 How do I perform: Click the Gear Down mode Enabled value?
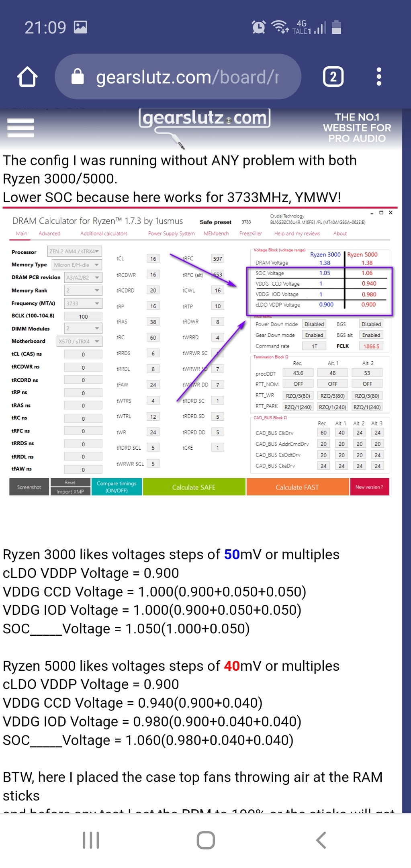pos(314,335)
